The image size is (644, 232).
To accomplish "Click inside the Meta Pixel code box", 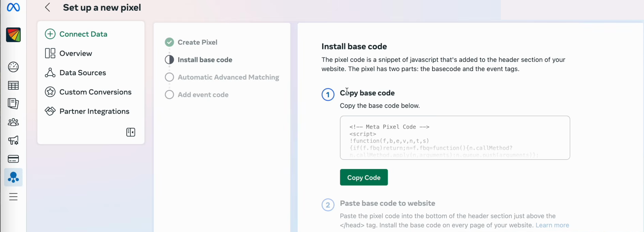I will (x=455, y=138).
